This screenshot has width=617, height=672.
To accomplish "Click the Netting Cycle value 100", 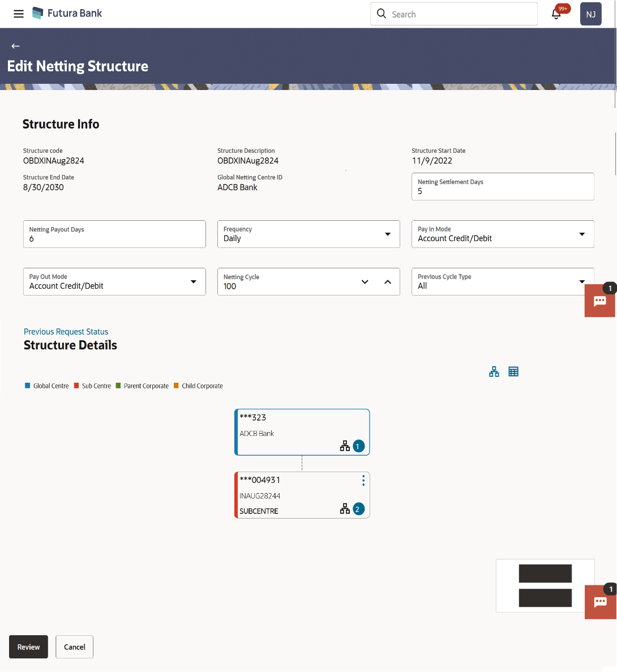I will pyautogui.click(x=230, y=286).
